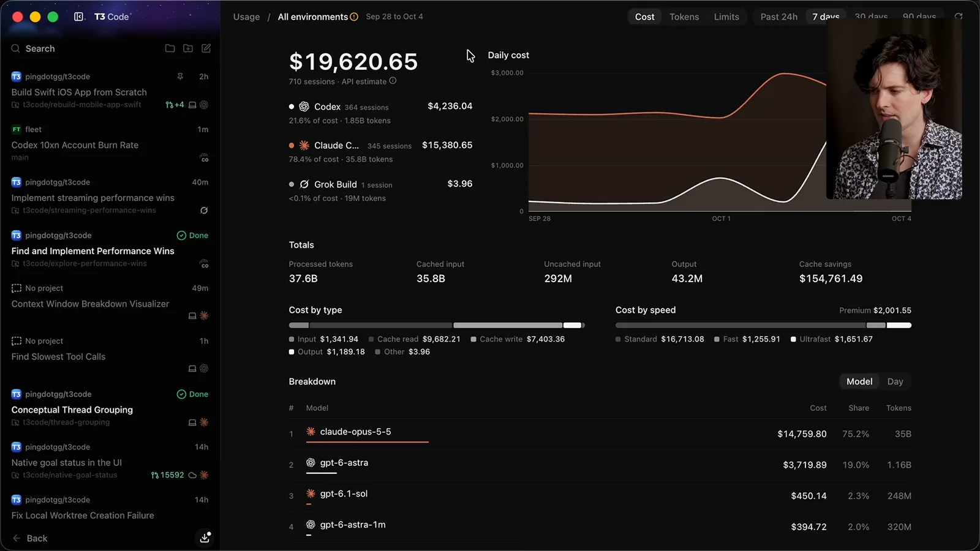
Task: Collapse the sidebar with the panel icon
Action: coord(79,17)
